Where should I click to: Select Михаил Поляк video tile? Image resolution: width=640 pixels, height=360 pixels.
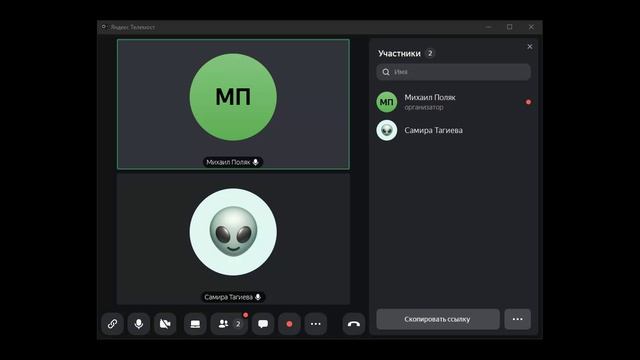point(233,104)
